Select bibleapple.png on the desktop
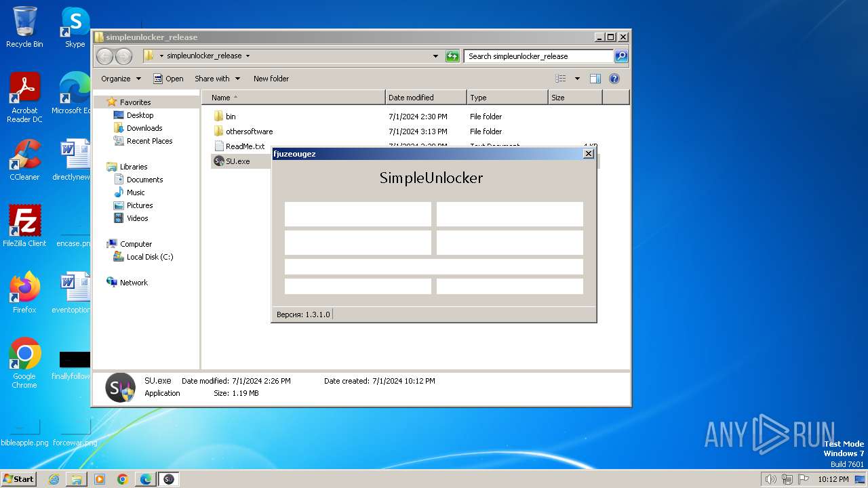 (x=24, y=432)
